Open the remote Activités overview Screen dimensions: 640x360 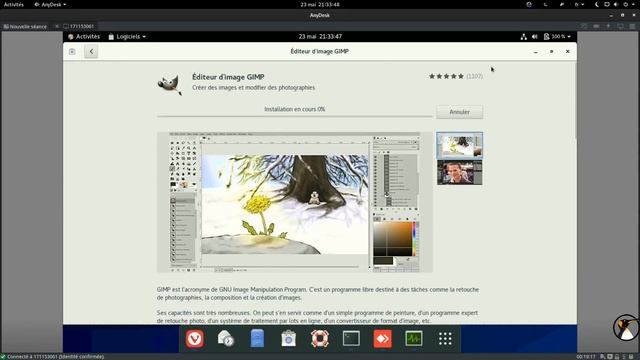(x=84, y=37)
